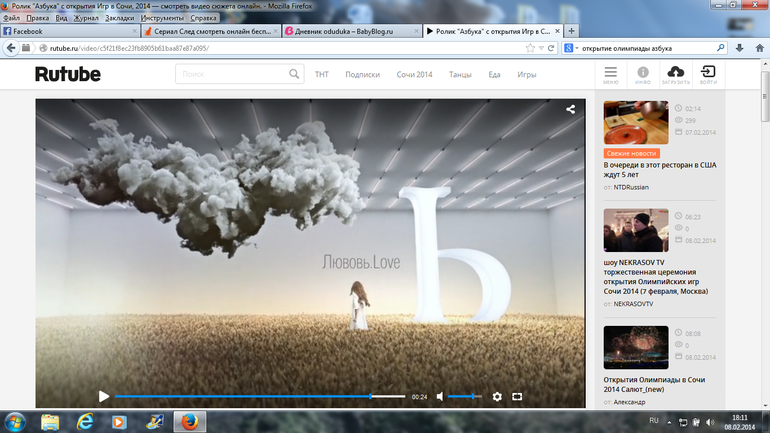
Task: Open Windows Explorer from the taskbar
Action: (50, 422)
